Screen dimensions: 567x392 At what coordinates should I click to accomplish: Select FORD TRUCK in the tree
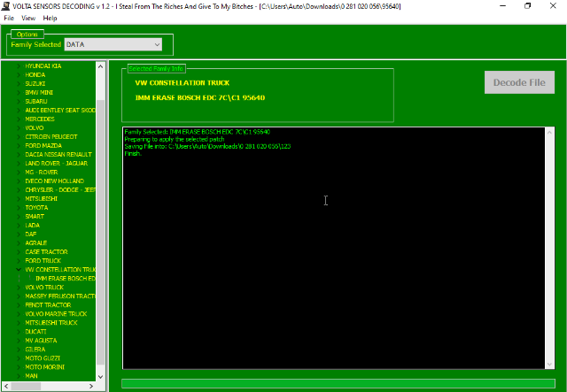click(x=43, y=261)
